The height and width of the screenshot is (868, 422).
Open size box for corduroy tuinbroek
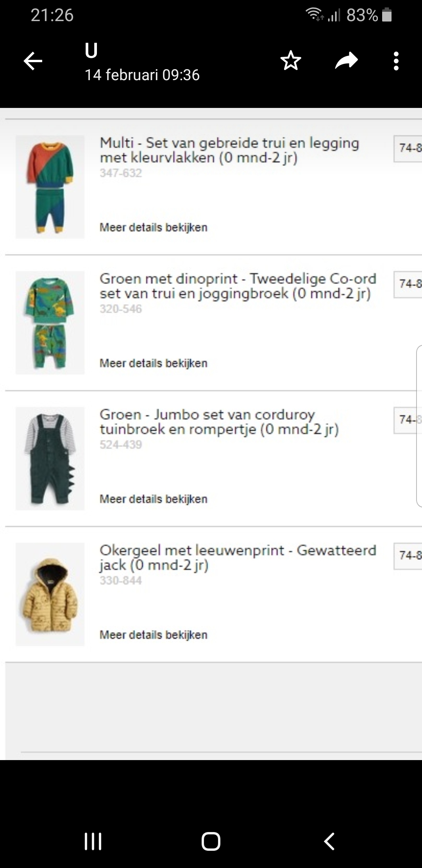(x=408, y=420)
